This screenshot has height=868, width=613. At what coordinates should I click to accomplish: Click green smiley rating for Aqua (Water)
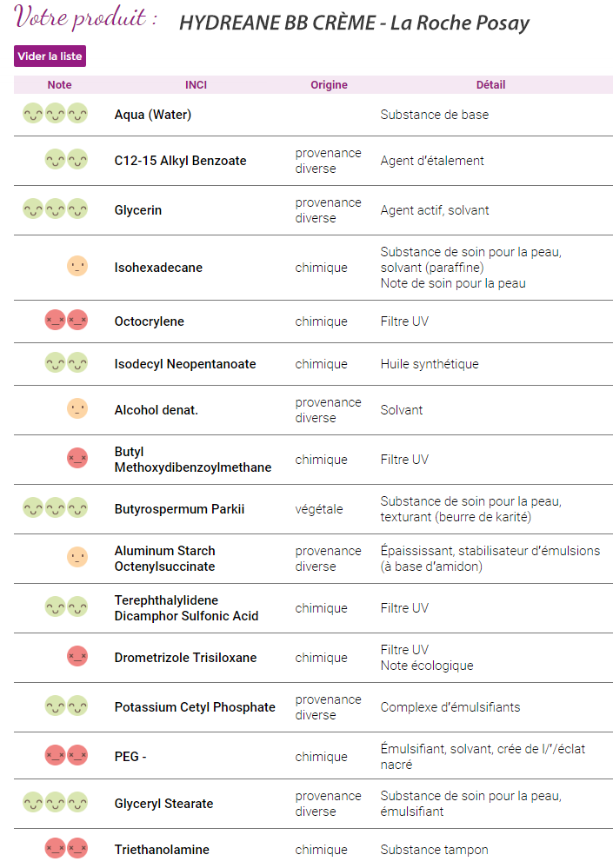pyautogui.click(x=56, y=114)
